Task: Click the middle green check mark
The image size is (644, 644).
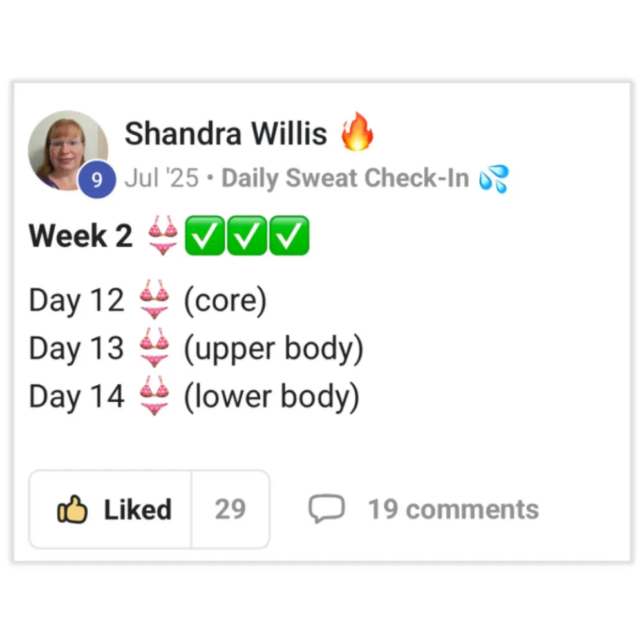Action: point(247,236)
